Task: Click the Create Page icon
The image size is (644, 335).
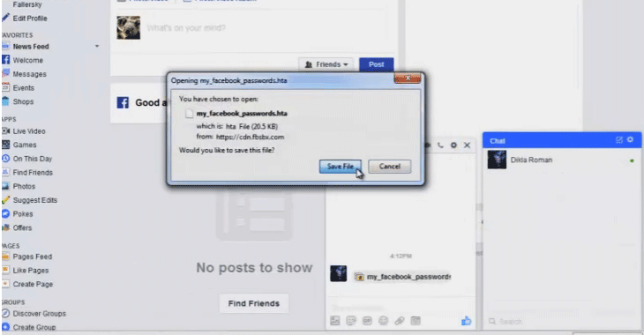Action: pos(5,284)
